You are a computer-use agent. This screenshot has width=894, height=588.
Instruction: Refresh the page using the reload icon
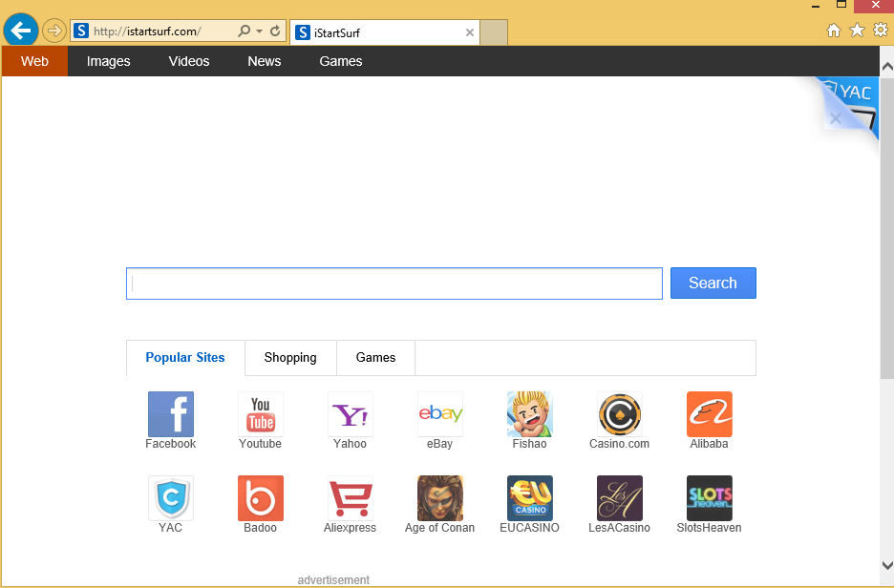tap(275, 31)
